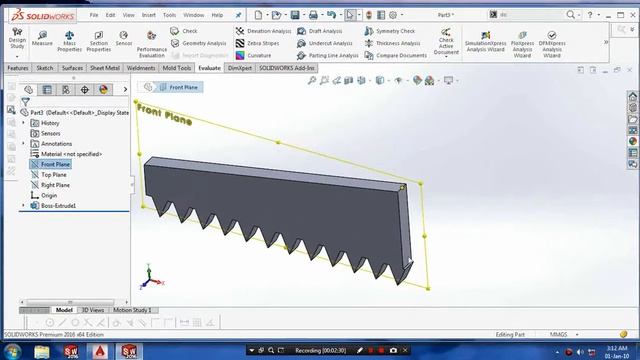Toggle Curvature display
This screenshot has width=640, height=360.
253,56
